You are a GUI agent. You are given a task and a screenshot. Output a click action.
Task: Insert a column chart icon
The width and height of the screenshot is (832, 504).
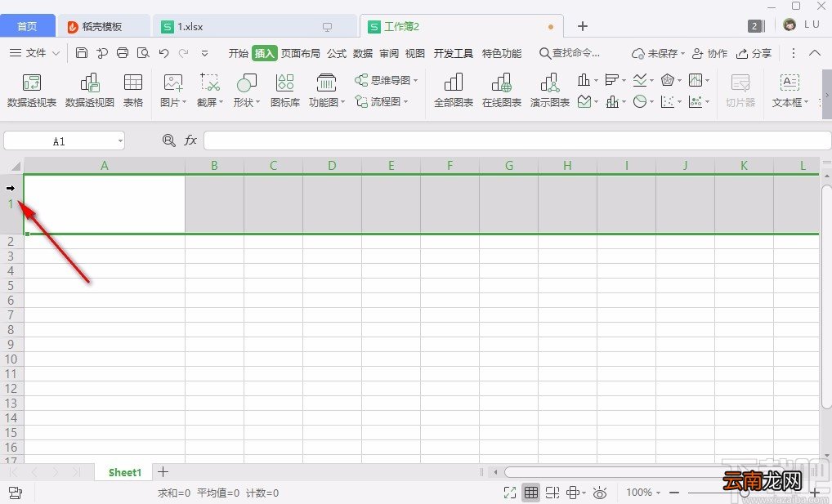[x=584, y=80]
